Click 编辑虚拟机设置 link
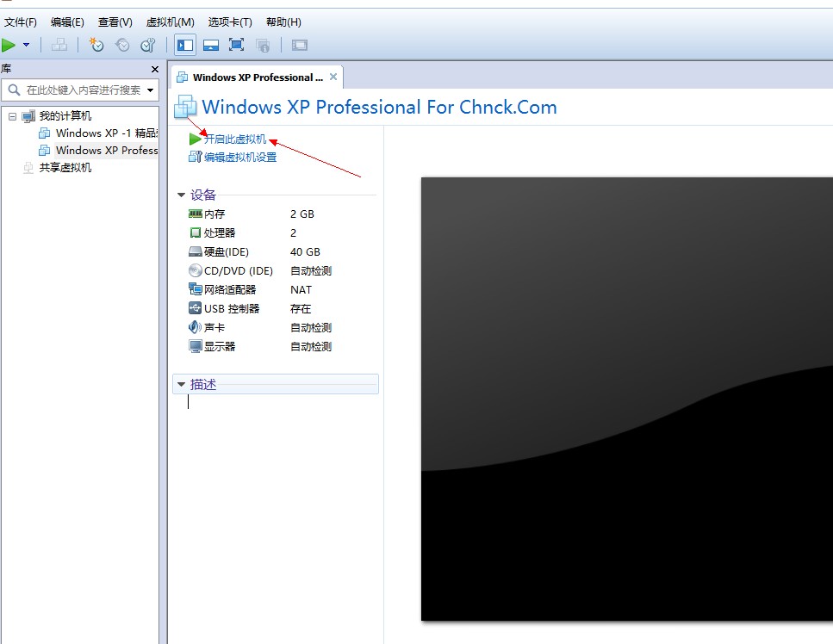 (x=239, y=157)
